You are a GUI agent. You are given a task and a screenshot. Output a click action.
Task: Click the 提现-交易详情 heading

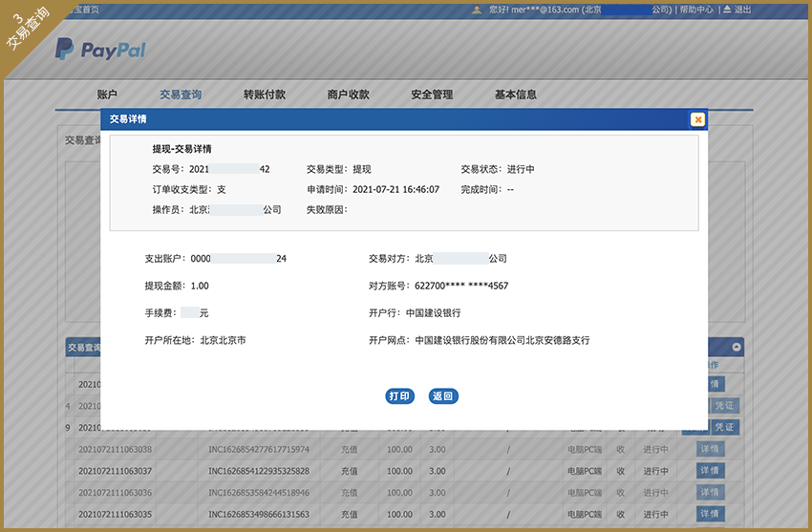[182, 149]
